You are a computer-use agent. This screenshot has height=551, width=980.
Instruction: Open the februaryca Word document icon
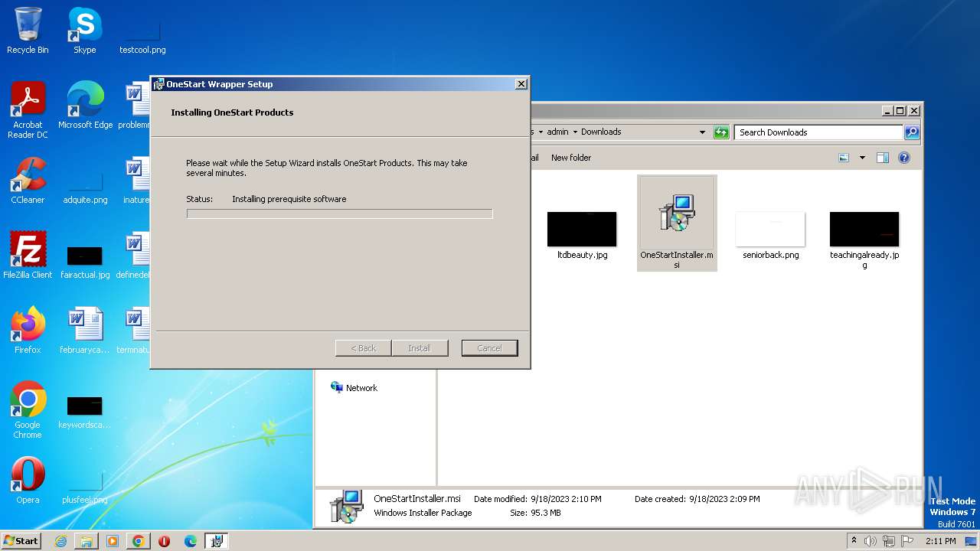(85, 330)
